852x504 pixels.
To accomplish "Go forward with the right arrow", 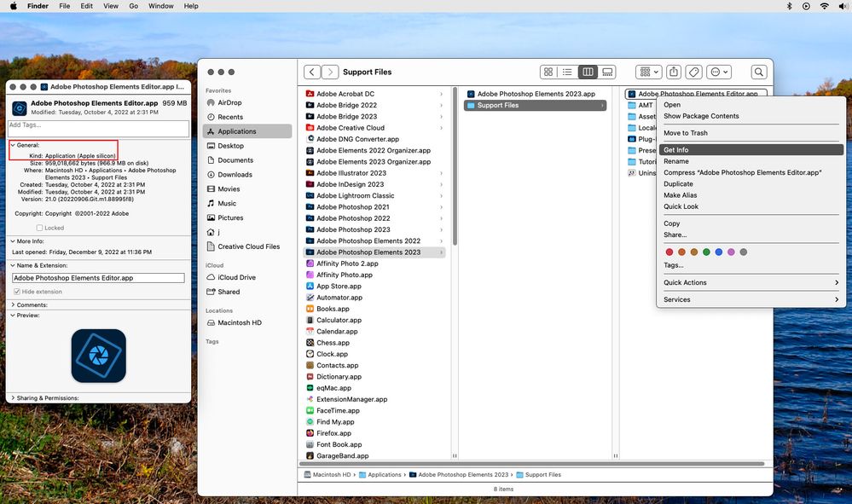I will 330,72.
